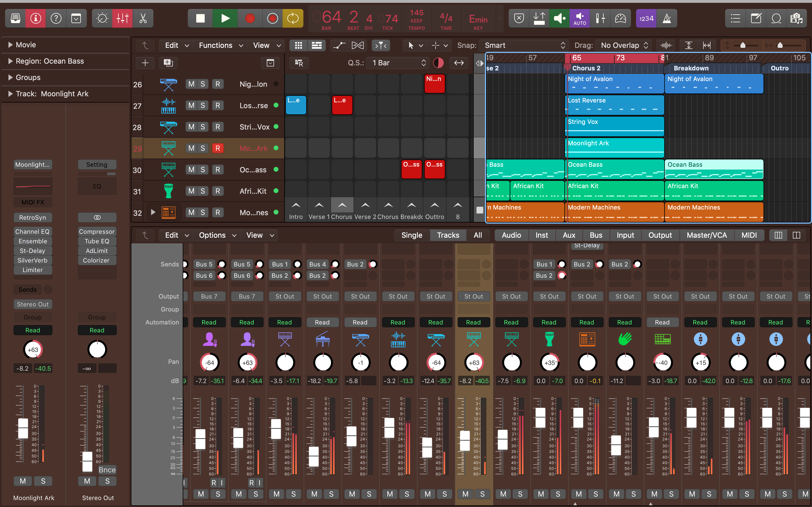This screenshot has width=812, height=507.
Task: Click the Count-in 1234 button
Action: point(646,18)
